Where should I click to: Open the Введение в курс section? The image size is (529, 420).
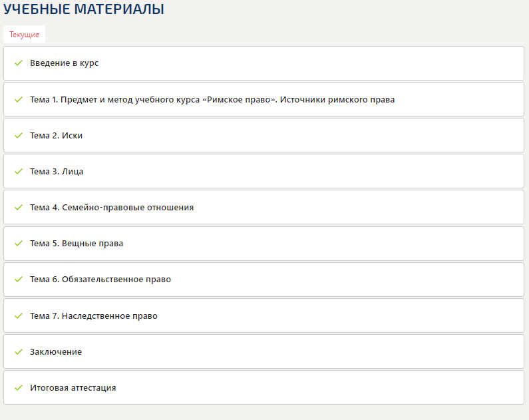pos(64,63)
